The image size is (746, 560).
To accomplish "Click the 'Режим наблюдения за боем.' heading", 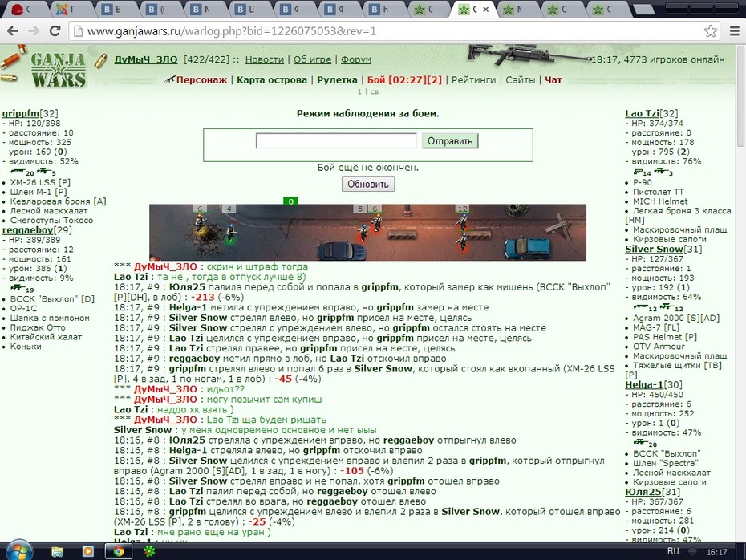I will (367, 113).
